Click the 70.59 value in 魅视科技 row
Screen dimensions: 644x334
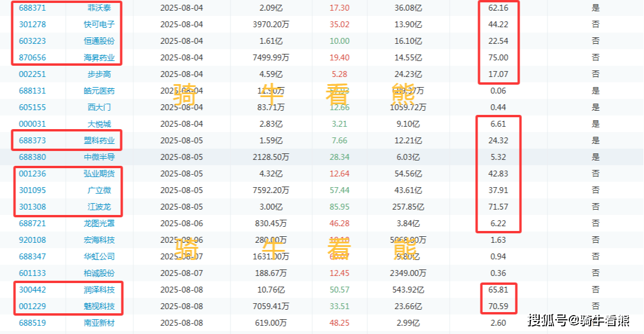point(498,307)
